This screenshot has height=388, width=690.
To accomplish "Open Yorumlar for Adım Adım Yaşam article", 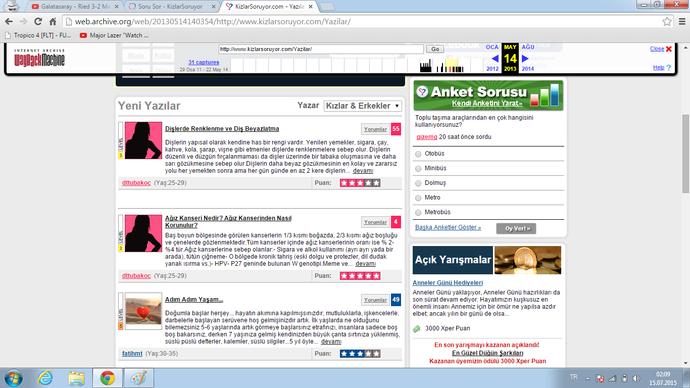I will 375,300.
